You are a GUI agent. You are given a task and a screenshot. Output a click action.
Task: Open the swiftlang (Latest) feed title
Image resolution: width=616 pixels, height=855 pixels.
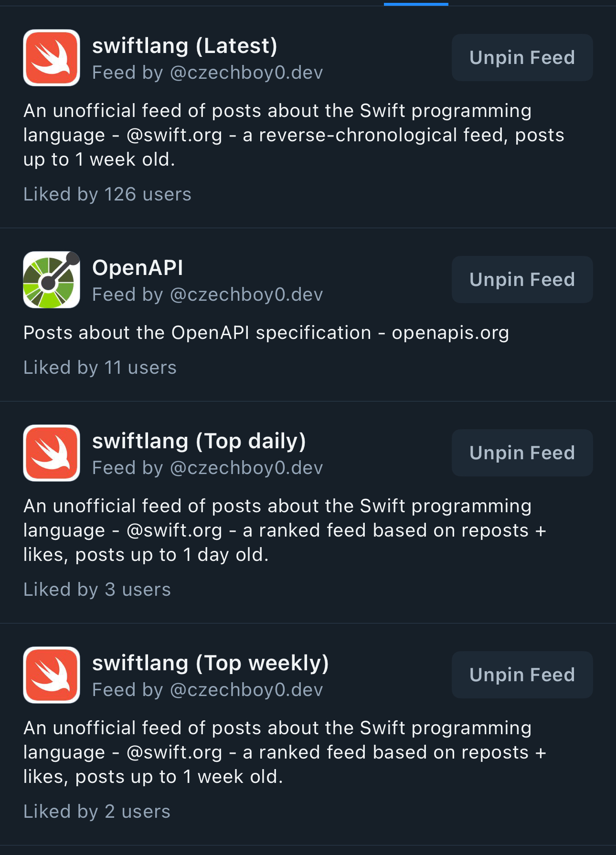pyautogui.click(x=184, y=46)
